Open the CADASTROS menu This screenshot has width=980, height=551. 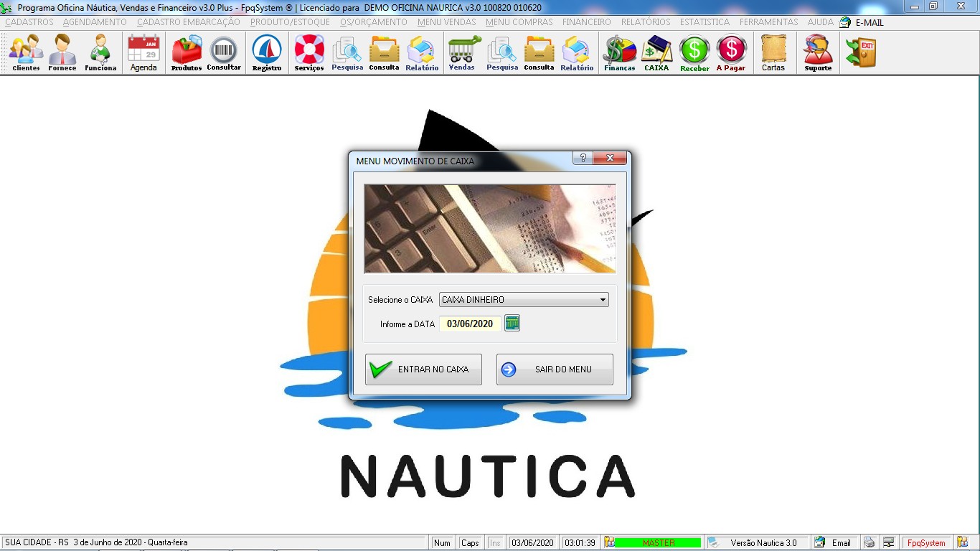pos(29,22)
